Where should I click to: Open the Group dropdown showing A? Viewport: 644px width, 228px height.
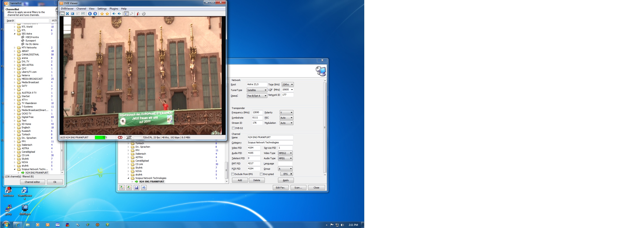pos(285,169)
